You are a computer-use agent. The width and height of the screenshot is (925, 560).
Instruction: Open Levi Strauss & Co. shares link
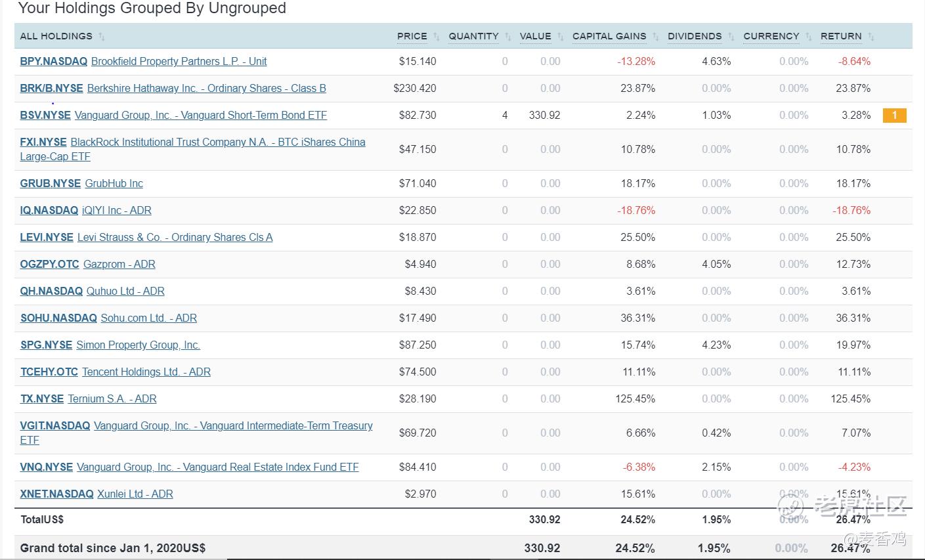pyautogui.click(x=175, y=237)
